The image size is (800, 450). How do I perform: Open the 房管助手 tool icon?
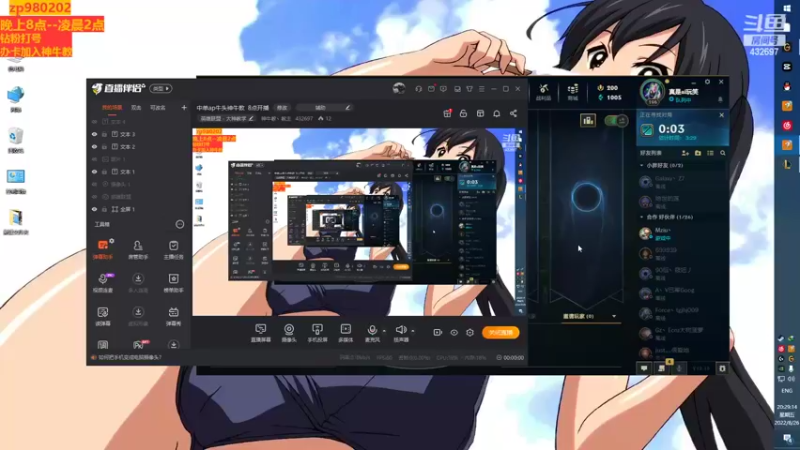[138, 249]
